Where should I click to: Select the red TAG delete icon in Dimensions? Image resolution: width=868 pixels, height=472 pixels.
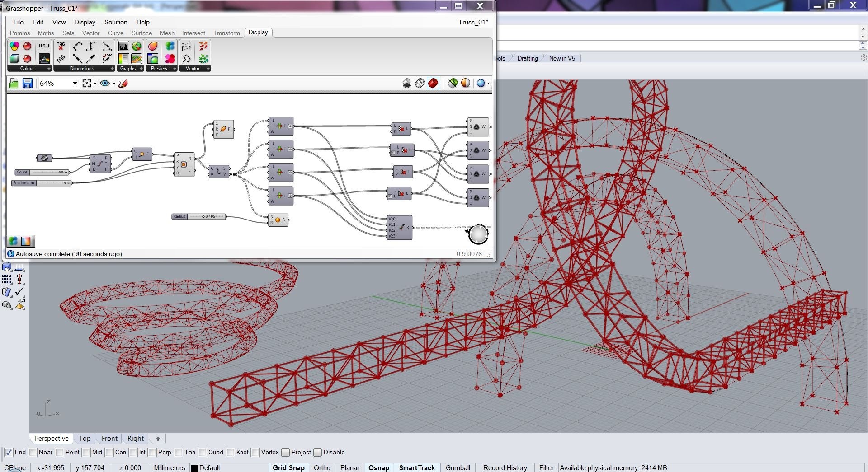pos(61,46)
